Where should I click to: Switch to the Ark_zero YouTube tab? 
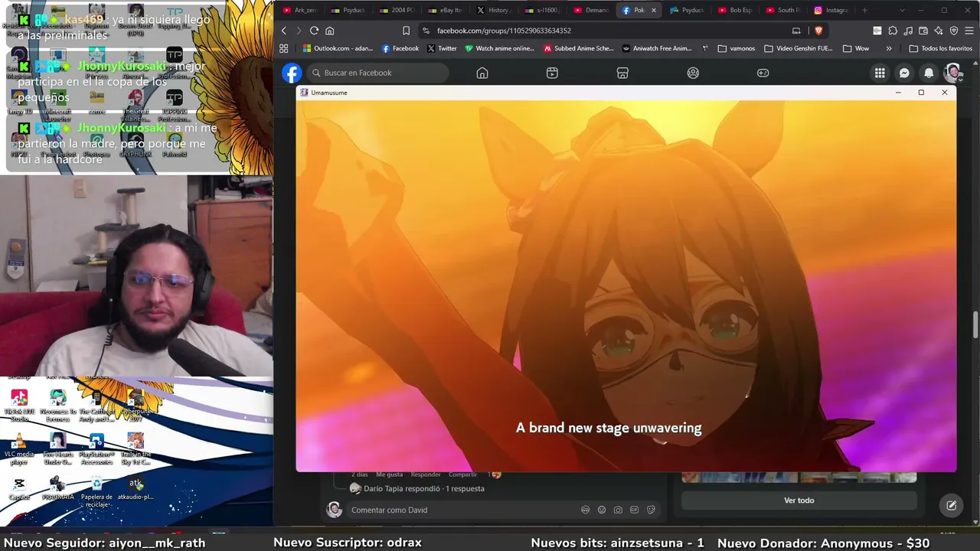click(x=299, y=10)
